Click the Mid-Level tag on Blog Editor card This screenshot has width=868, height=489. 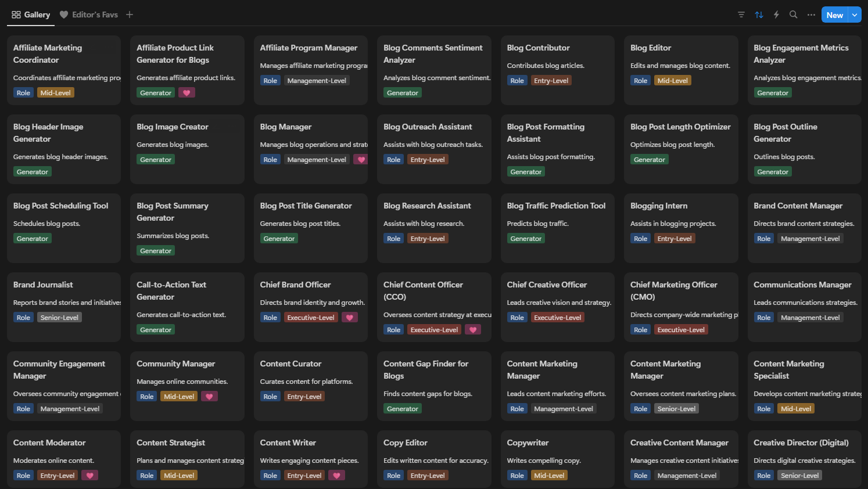click(x=672, y=81)
